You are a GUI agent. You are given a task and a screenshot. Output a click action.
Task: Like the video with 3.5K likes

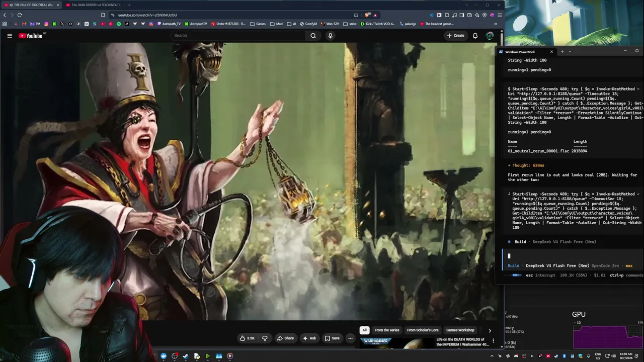[247, 338]
